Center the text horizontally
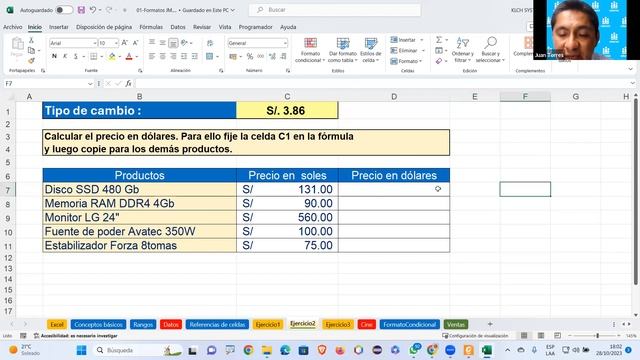The width and height of the screenshot is (640, 360). (162, 56)
